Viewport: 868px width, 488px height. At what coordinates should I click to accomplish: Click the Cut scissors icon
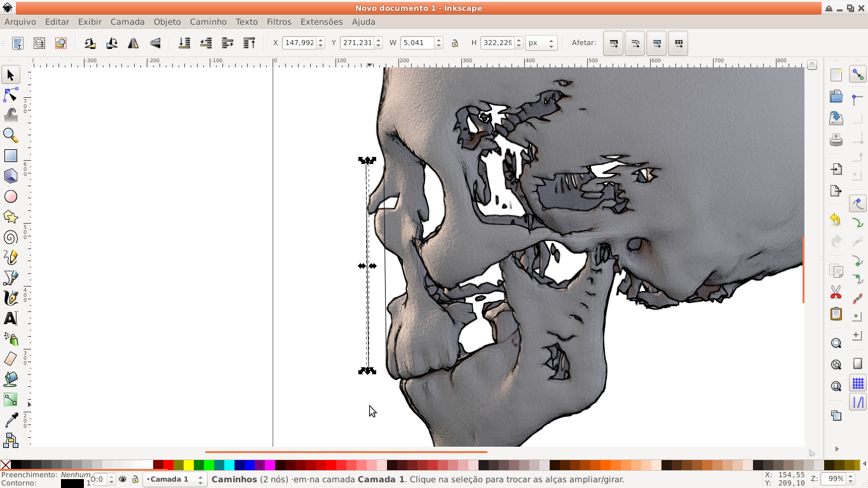[836, 293]
